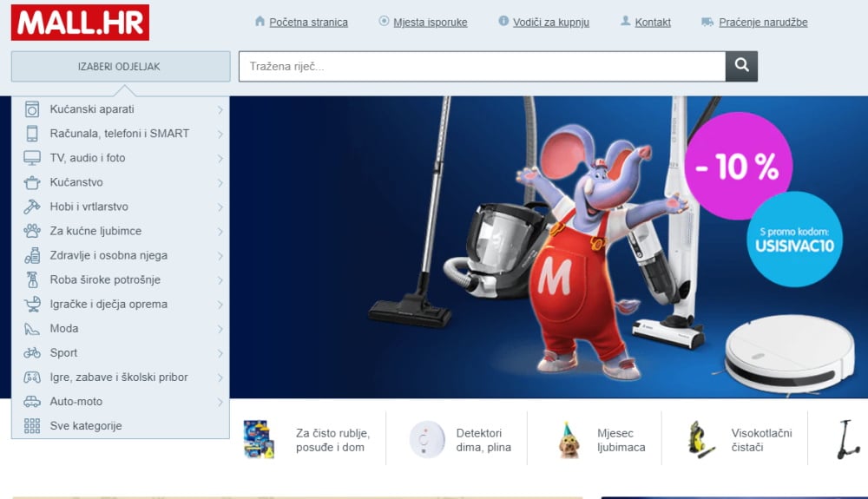Click the grid icon for Sve kategorije
Viewport: 868px width, 499px height.
pos(32,426)
